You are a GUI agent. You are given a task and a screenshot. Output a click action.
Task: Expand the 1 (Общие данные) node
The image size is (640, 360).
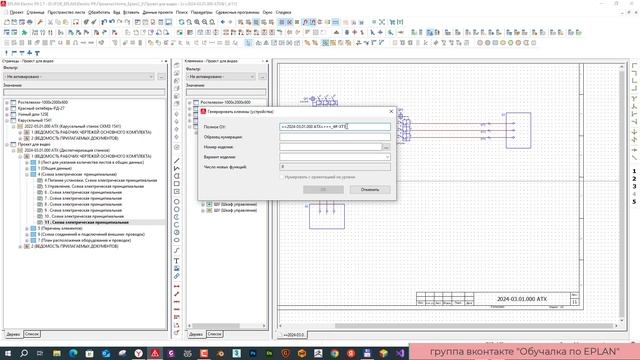[27, 168]
